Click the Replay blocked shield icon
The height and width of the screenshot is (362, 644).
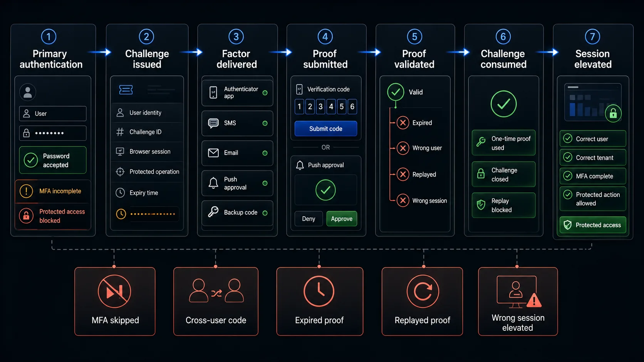click(x=481, y=205)
